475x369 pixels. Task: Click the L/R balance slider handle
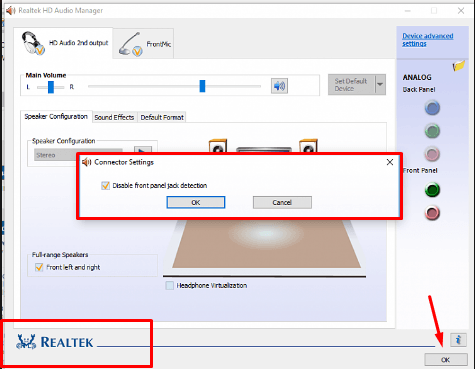tap(51, 87)
